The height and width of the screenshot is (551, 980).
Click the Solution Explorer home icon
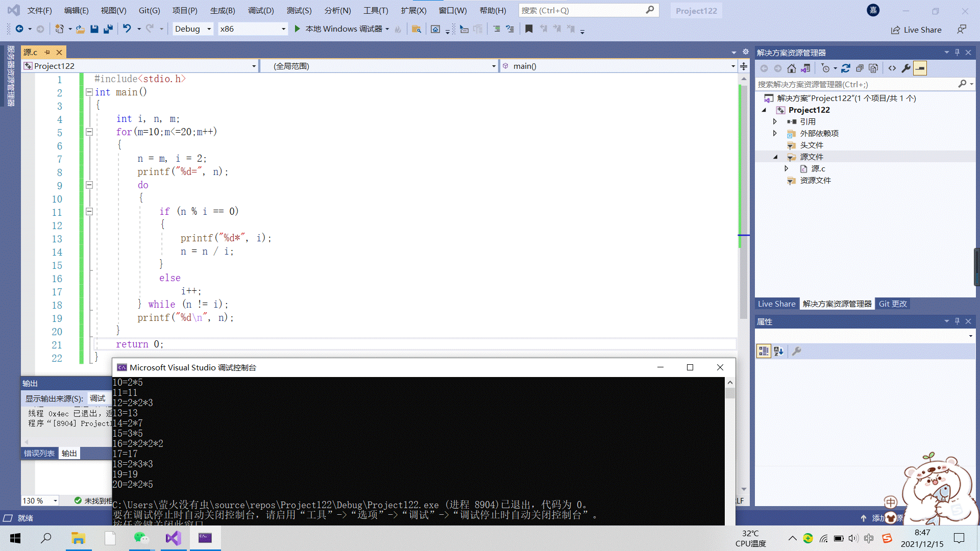[x=791, y=68]
